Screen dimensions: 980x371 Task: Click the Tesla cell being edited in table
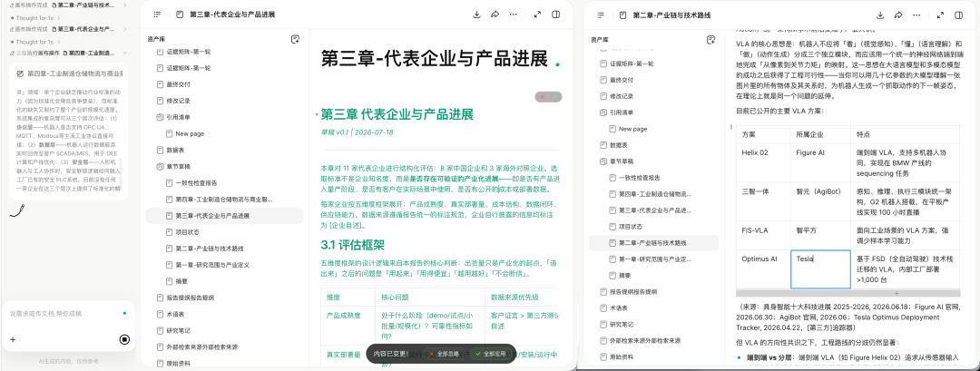click(x=820, y=269)
